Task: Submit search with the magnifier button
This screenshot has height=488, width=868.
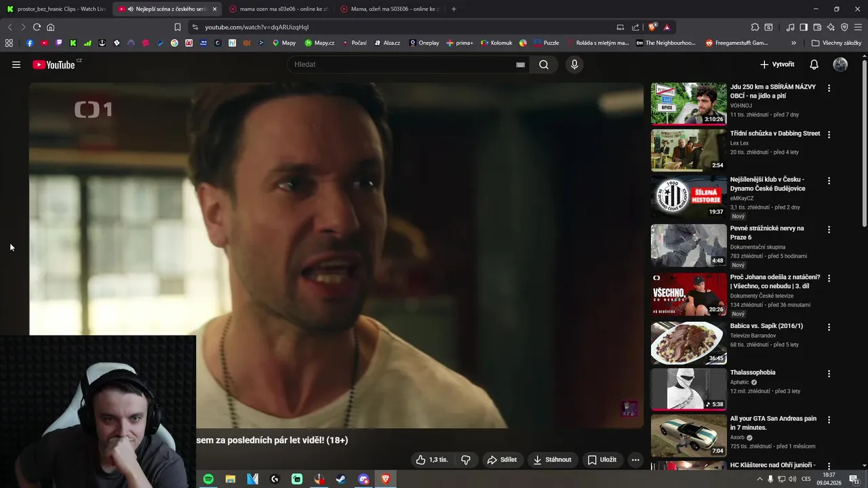Action: tap(544, 64)
